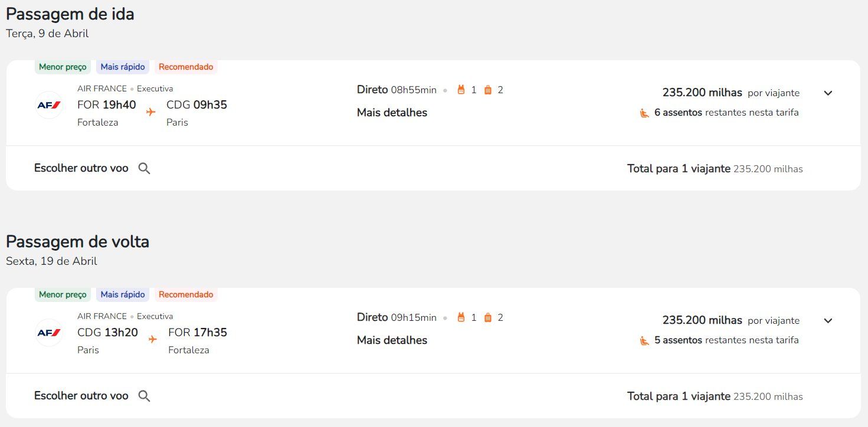
Task: Choose another return flight via Escolher outro voo
Action: pos(81,396)
